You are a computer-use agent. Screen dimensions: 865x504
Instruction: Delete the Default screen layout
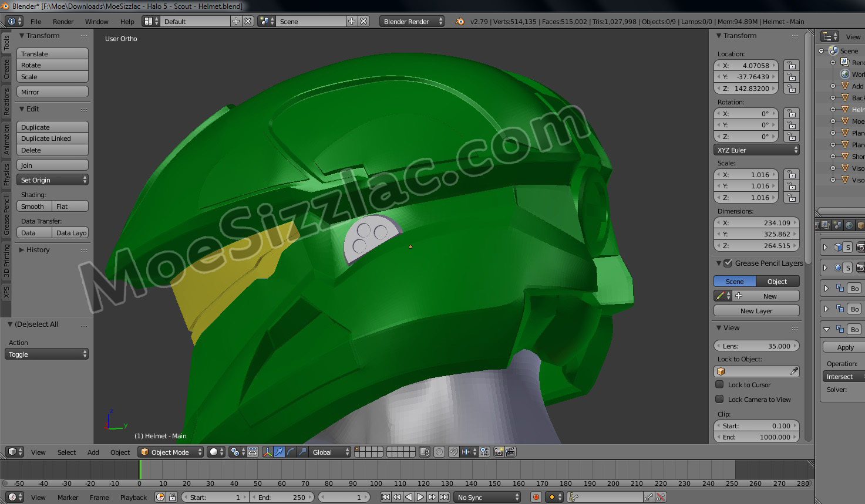pos(248,21)
